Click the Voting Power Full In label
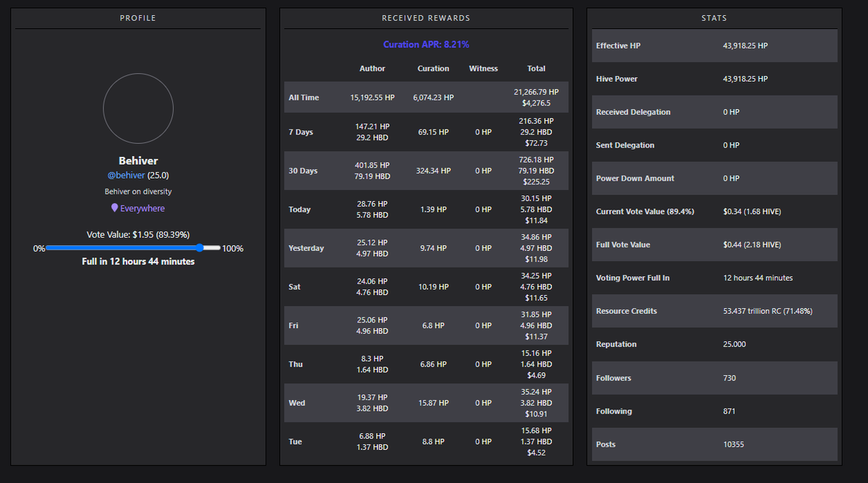 pos(633,278)
